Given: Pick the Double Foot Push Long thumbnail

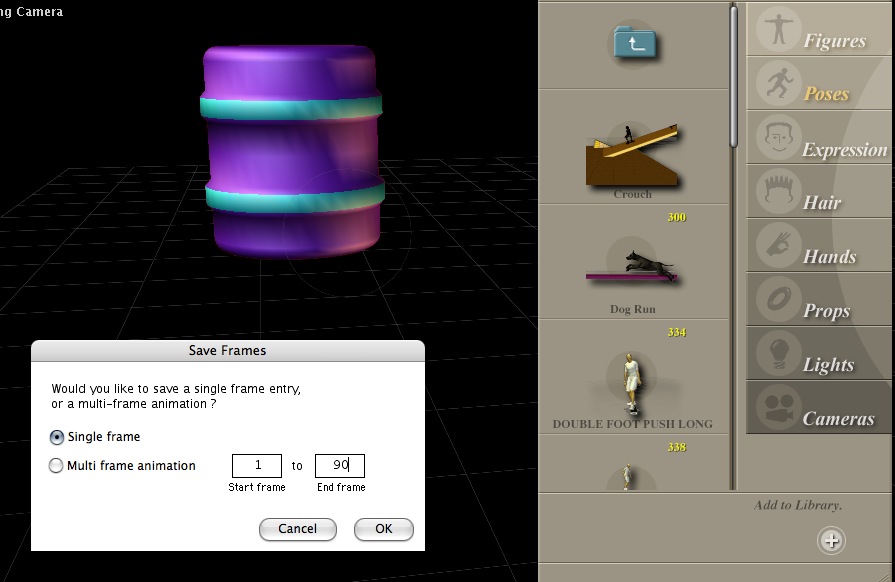Looking at the screenshot, I should point(631,385).
